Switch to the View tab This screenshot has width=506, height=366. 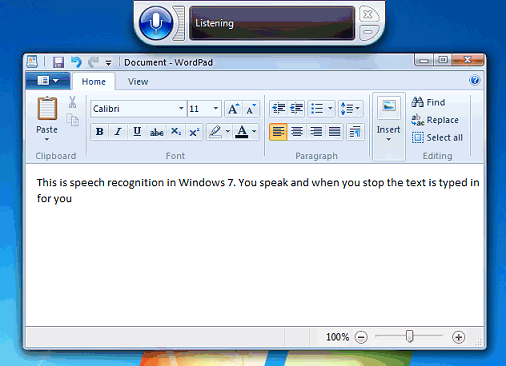(x=138, y=82)
